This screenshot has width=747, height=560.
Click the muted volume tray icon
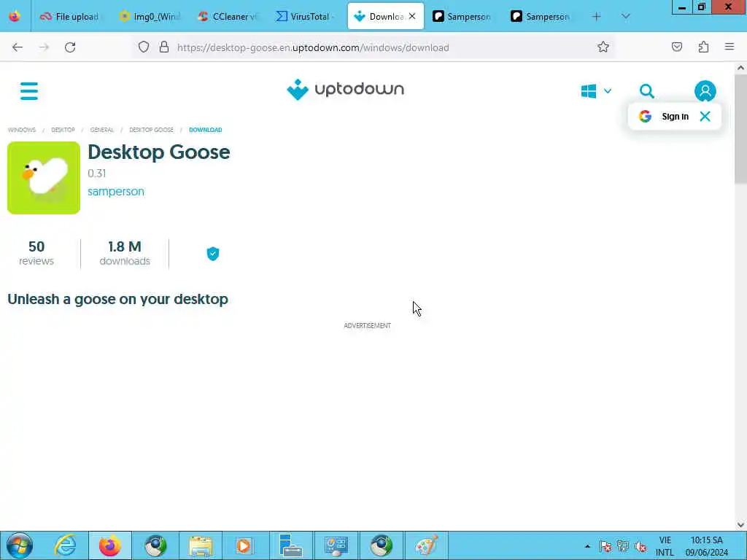click(x=640, y=547)
